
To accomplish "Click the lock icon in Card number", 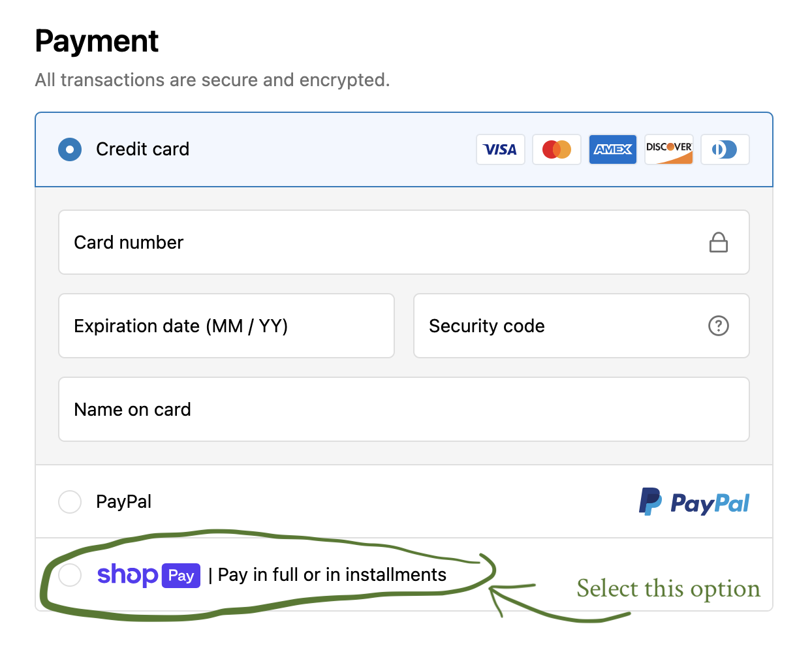I will click(x=718, y=242).
